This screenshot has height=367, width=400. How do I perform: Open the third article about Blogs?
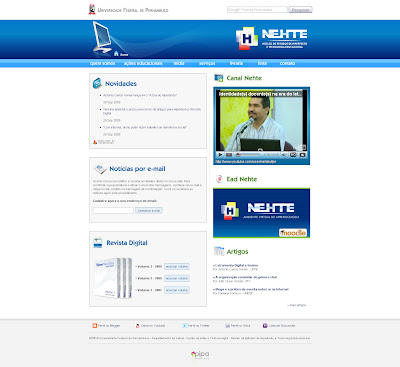click(x=251, y=289)
